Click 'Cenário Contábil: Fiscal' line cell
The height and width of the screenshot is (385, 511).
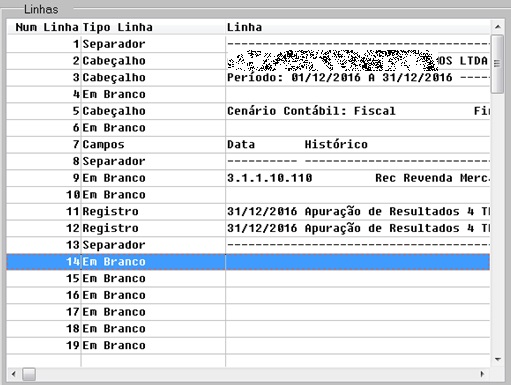[358, 111]
